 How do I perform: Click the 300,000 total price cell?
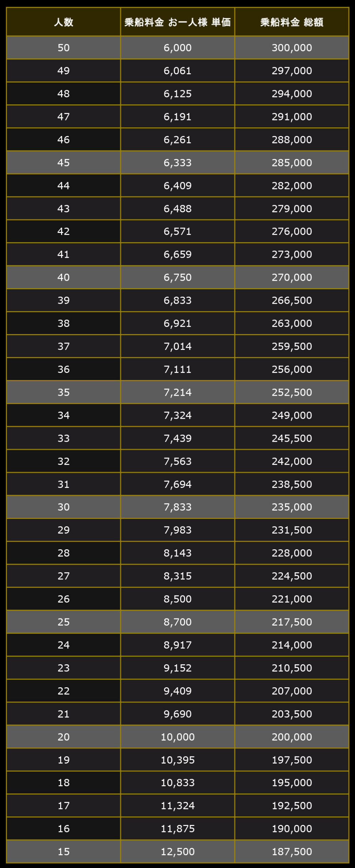click(x=292, y=47)
